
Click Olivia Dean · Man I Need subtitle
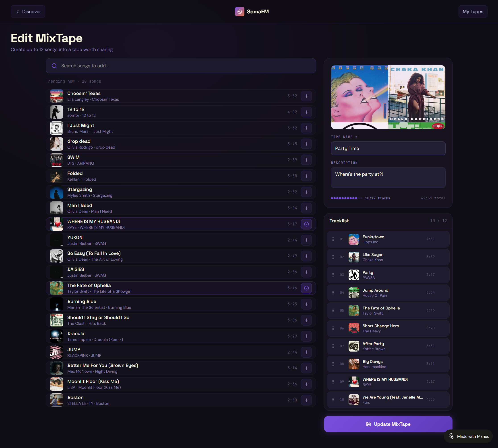(89, 211)
